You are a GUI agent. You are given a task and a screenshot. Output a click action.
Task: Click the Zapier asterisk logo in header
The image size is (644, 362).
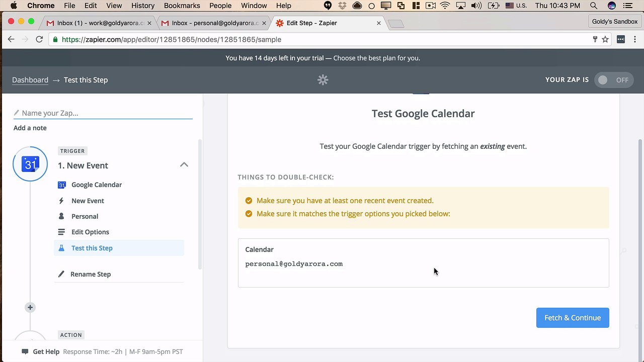pos(323,80)
